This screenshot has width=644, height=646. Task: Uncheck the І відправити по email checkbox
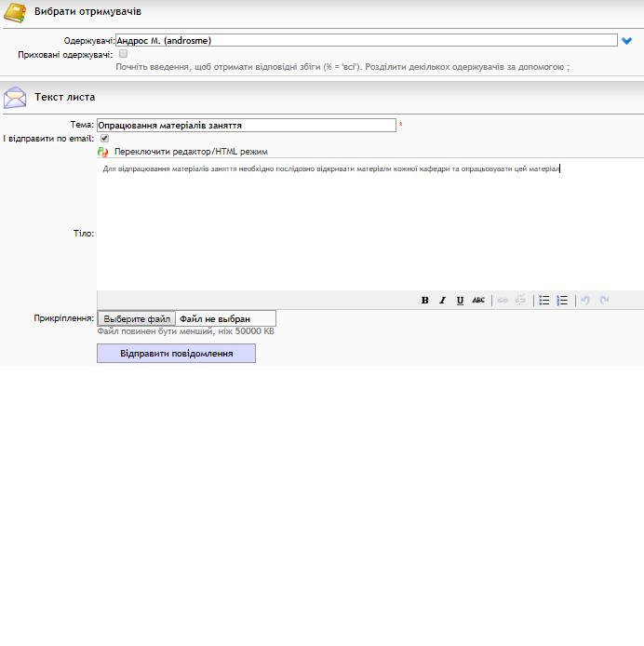coord(104,138)
